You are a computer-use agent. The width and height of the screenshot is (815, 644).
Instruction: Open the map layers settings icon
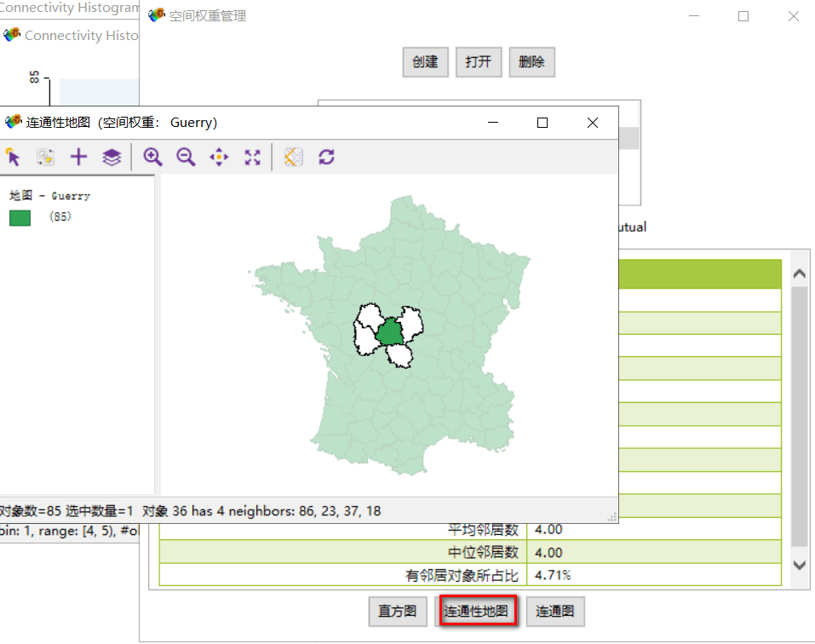[x=111, y=157]
